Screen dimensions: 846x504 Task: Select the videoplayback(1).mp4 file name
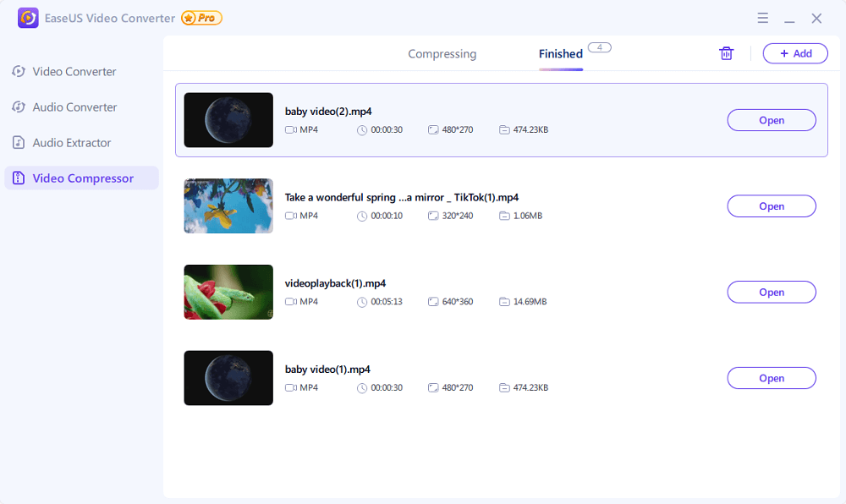335,283
